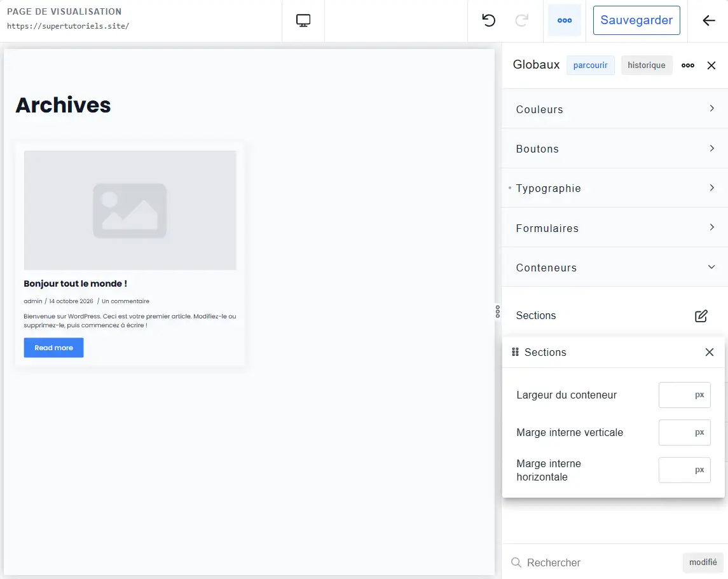The image size is (728, 579).
Task: Collapse the Conteneurs section
Action: point(615,267)
